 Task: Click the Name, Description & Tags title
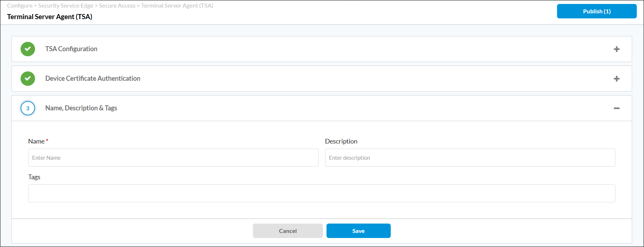[x=81, y=108]
